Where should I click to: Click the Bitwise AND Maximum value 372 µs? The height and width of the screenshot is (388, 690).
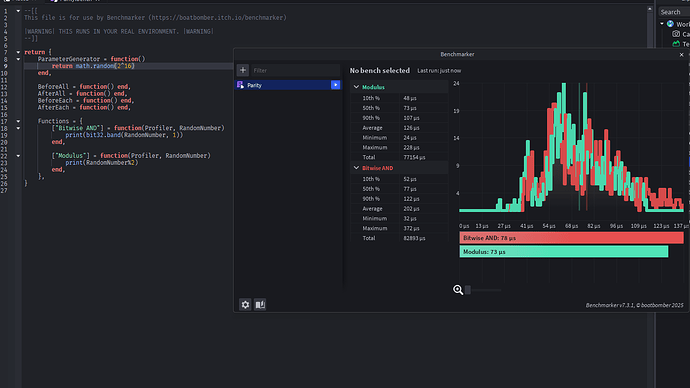coord(411,228)
